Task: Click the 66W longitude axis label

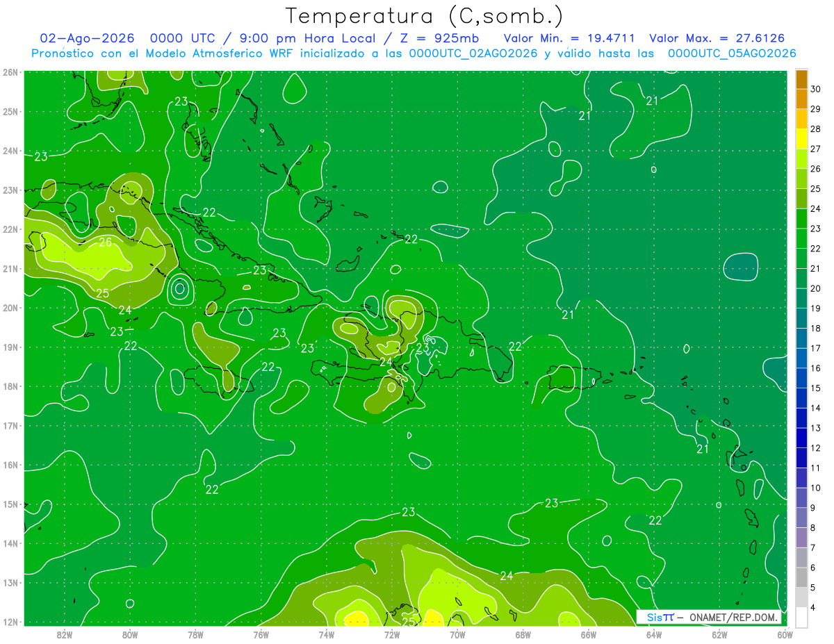Action: coord(589,634)
